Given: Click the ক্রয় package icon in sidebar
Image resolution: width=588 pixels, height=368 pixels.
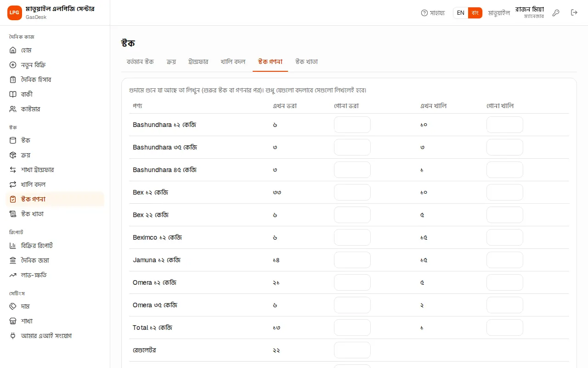Looking at the screenshot, I should (x=13, y=155).
